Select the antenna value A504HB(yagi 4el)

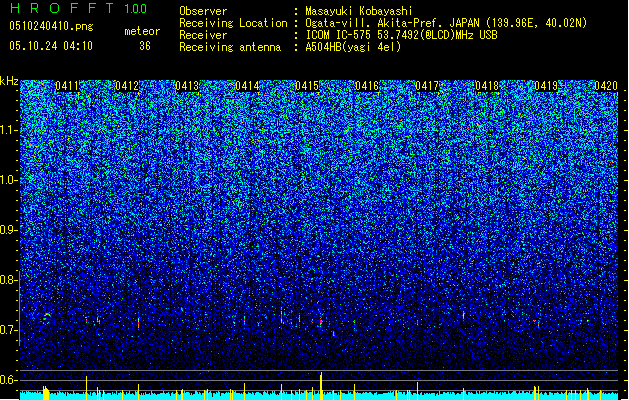pos(353,47)
